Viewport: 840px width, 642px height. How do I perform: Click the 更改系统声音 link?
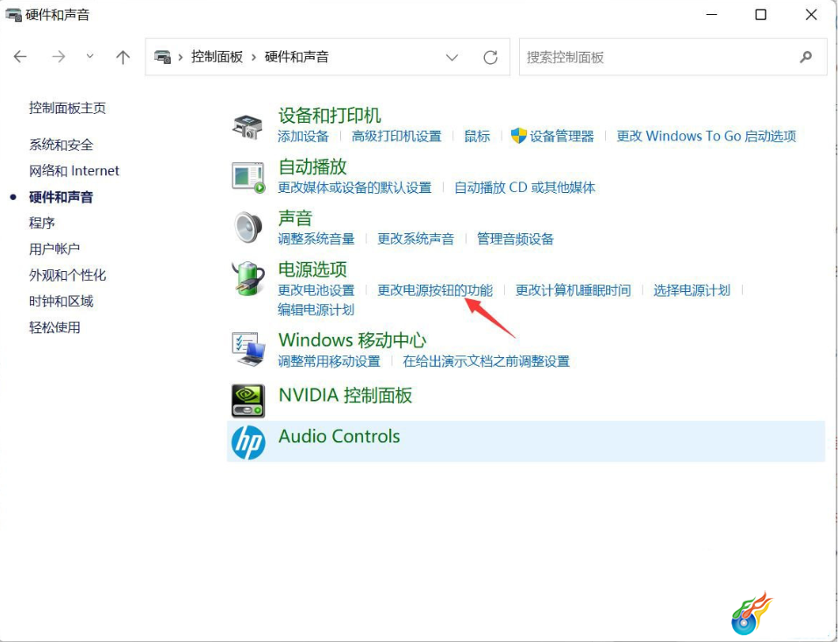coord(416,239)
